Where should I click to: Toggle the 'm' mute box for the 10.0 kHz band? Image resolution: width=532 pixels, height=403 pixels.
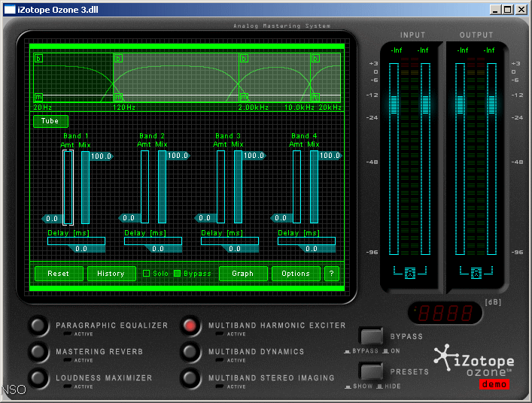pyautogui.click(x=315, y=98)
